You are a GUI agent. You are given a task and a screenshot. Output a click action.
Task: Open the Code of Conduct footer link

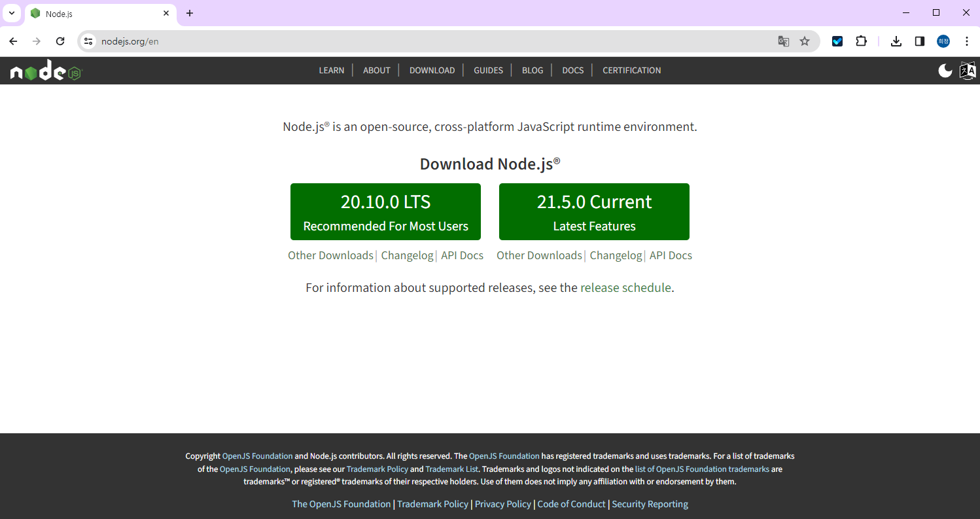(x=572, y=504)
